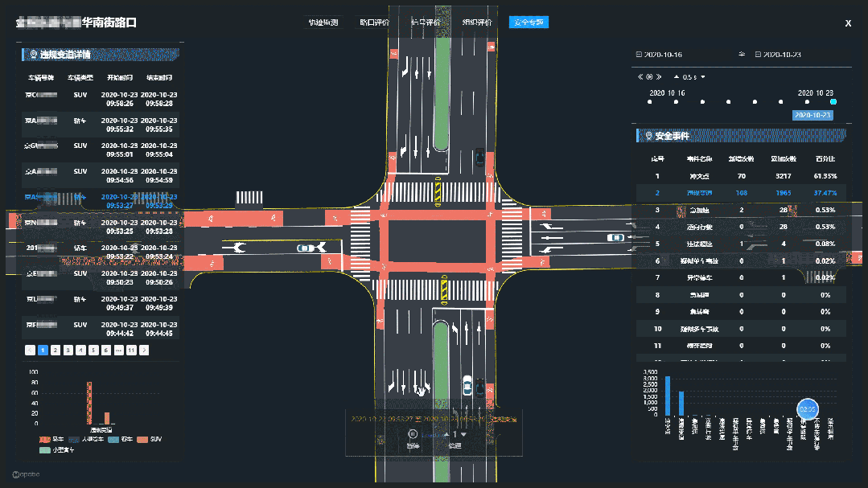Step timeline forward with double-right arrow

[659, 77]
